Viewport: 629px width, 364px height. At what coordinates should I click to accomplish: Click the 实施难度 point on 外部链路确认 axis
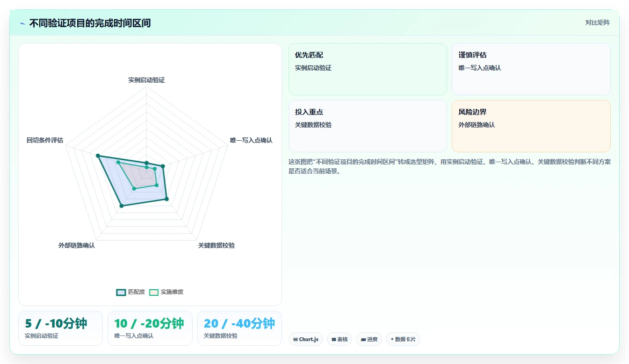pos(134,189)
